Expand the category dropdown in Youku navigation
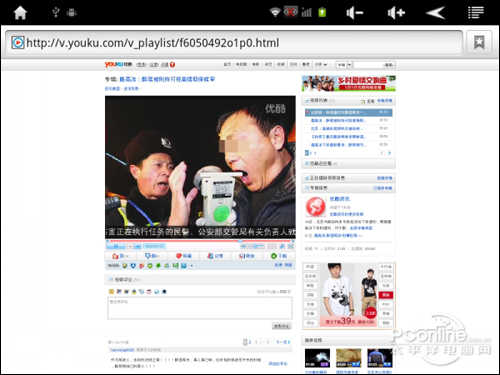The width and height of the screenshot is (500, 375). 321,64
